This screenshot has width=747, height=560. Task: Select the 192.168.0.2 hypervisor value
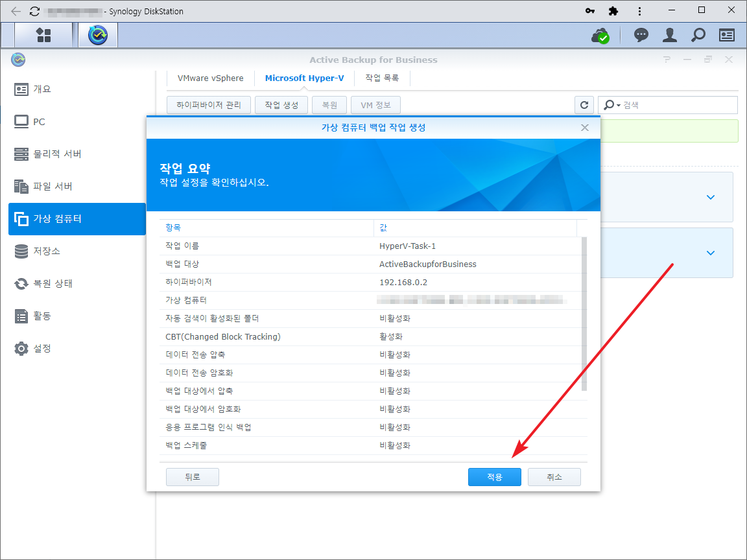point(403,283)
